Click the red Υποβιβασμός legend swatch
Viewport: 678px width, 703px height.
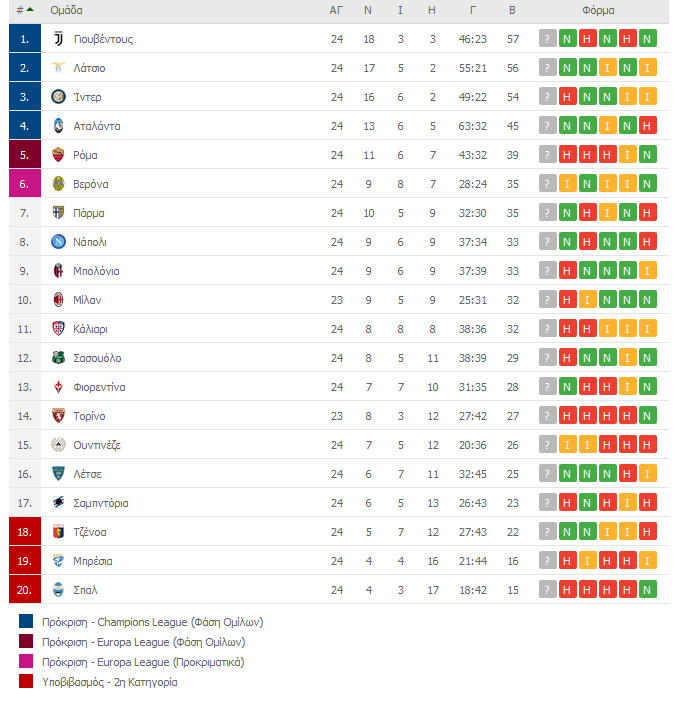click(x=26, y=681)
